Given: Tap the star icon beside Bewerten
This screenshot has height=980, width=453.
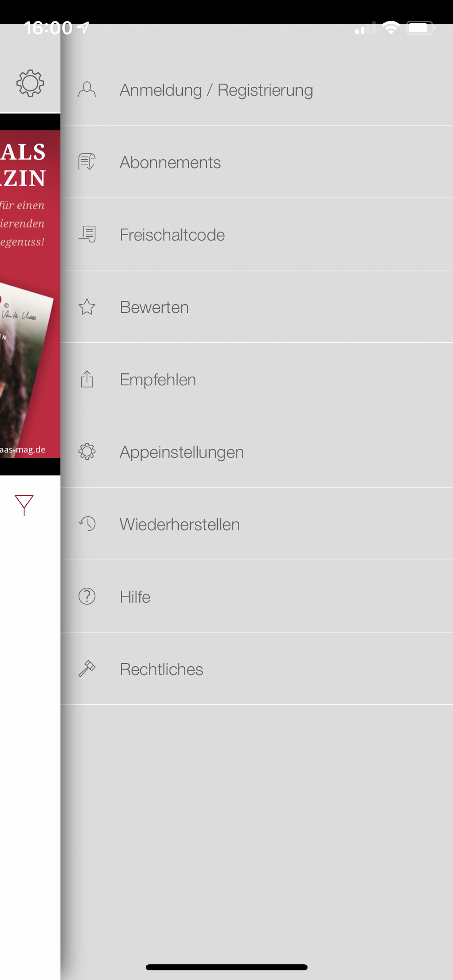Looking at the screenshot, I should (x=87, y=307).
